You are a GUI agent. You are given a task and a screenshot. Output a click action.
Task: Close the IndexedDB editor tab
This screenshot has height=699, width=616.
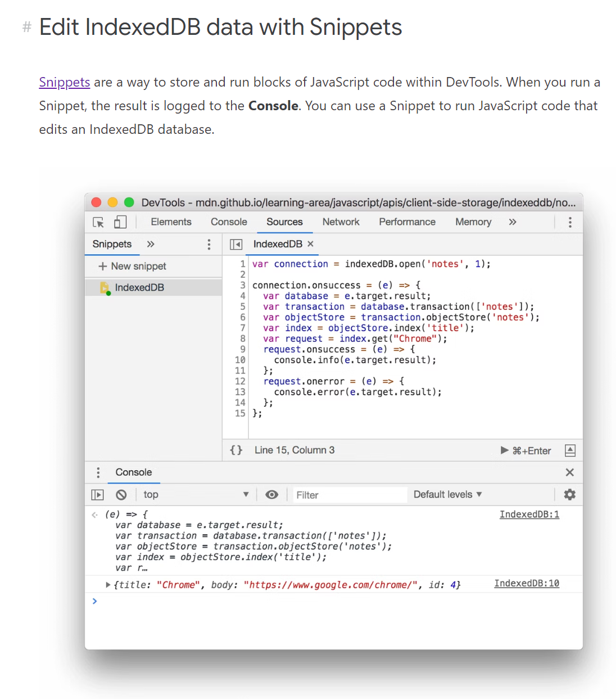point(310,244)
